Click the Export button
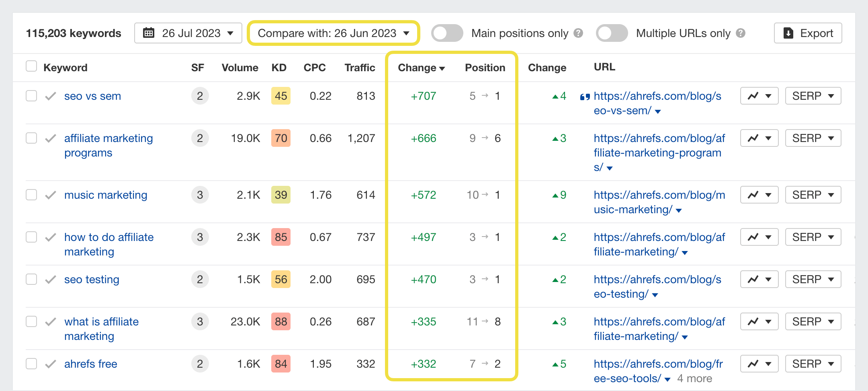 808,33
